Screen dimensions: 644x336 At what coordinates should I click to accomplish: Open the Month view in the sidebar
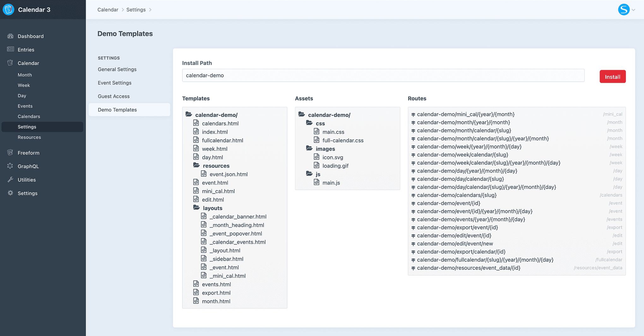tap(25, 75)
